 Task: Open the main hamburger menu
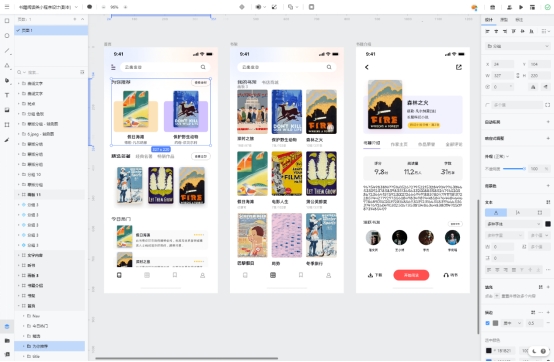coord(7,7)
